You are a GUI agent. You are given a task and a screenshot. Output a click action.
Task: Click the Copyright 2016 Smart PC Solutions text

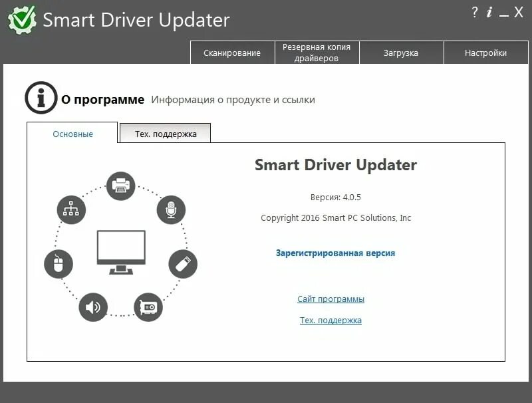pos(336,217)
